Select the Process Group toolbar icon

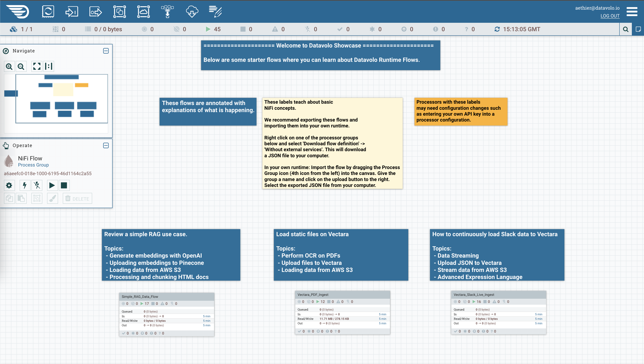(x=119, y=12)
